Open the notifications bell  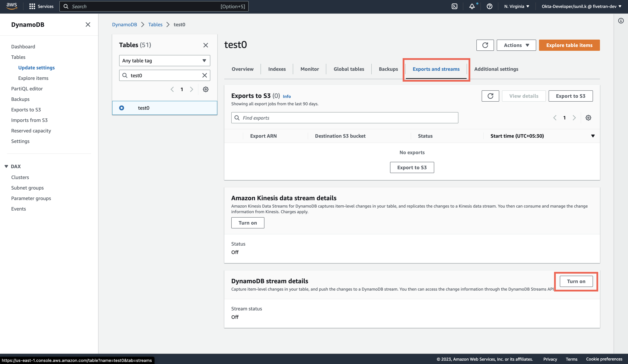click(472, 6)
